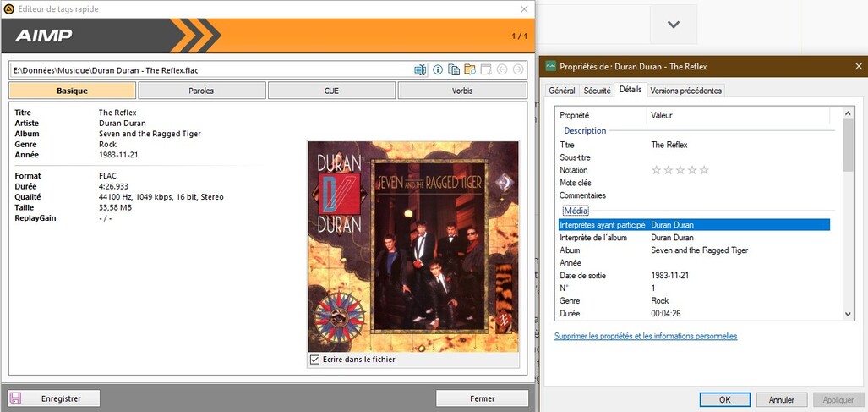The height and width of the screenshot is (412, 868).
Task: Select Durée row '00:04:26' in Propriétés
Action: 694,313
